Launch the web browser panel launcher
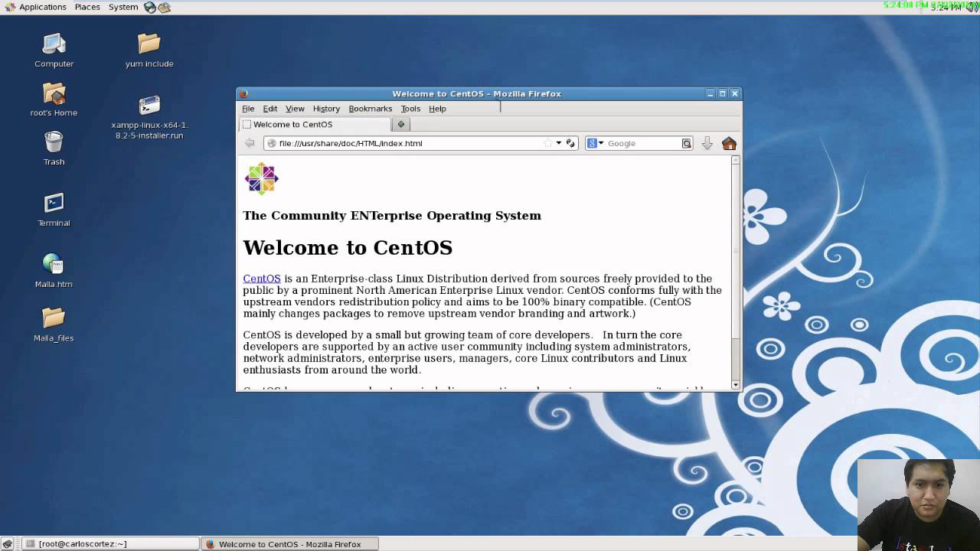980x551 pixels. tap(150, 7)
